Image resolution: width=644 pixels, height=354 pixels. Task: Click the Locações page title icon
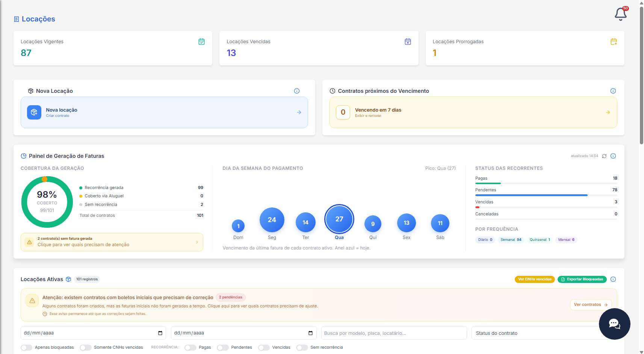pos(17,19)
